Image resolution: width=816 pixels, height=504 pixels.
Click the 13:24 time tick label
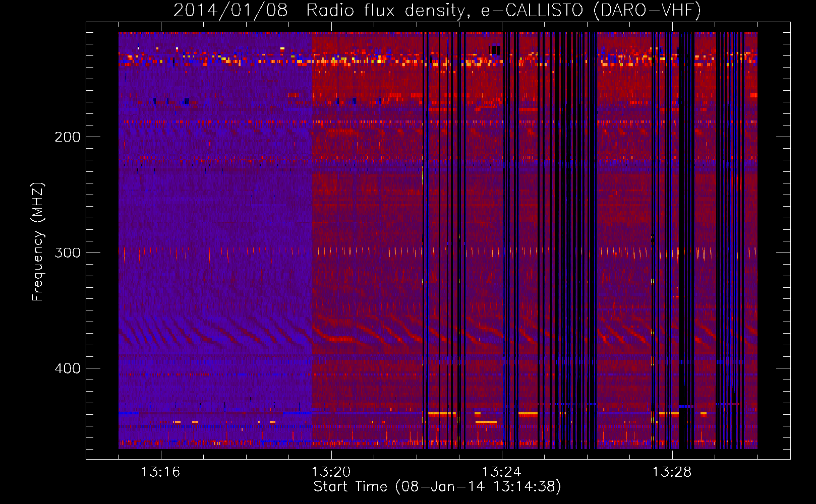(501, 472)
